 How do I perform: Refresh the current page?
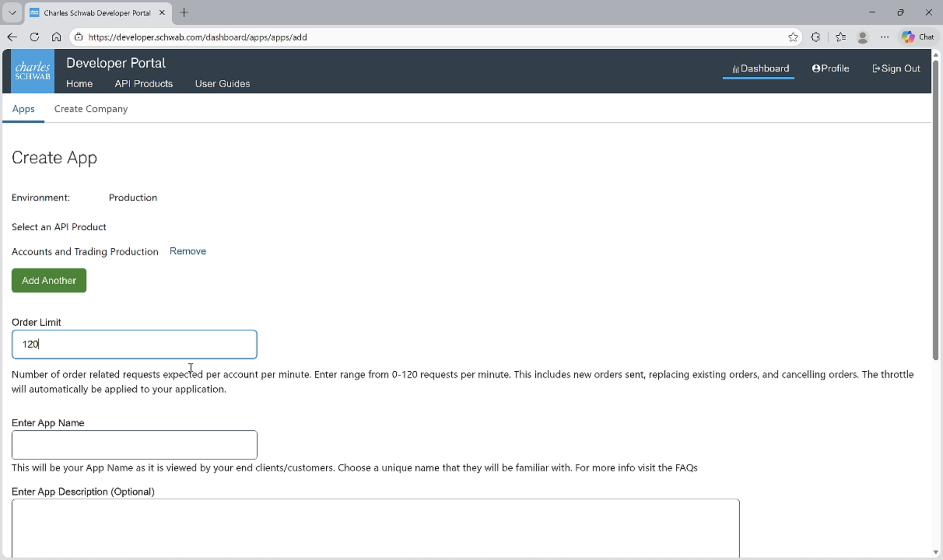click(x=34, y=37)
